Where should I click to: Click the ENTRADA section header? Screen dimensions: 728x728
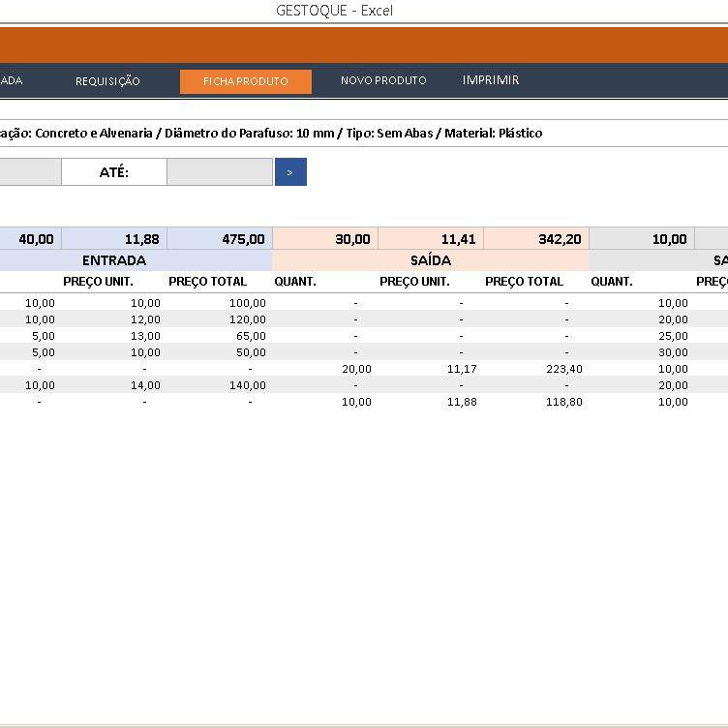pyautogui.click(x=114, y=260)
